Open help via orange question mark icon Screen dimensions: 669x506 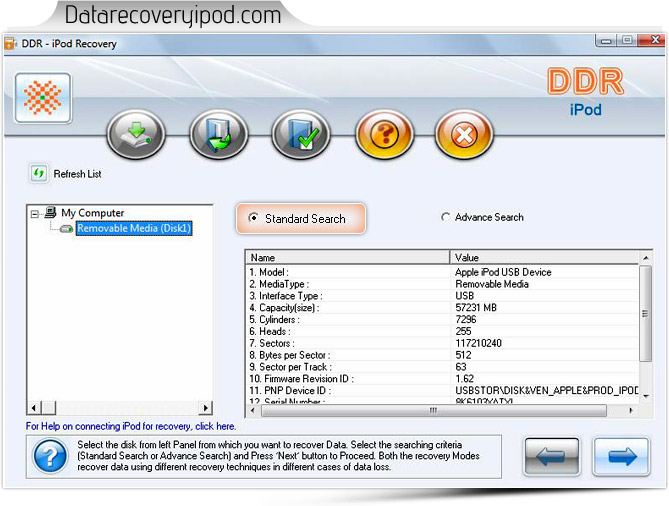pos(384,134)
